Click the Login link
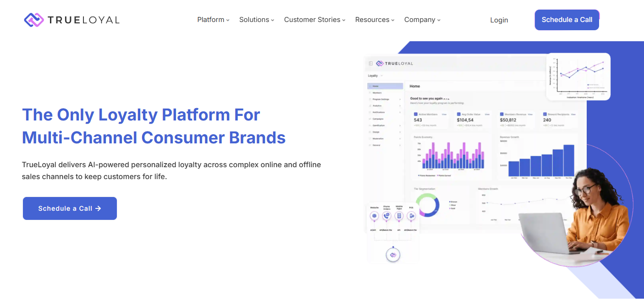This screenshot has width=644, height=306. click(x=499, y=20)
